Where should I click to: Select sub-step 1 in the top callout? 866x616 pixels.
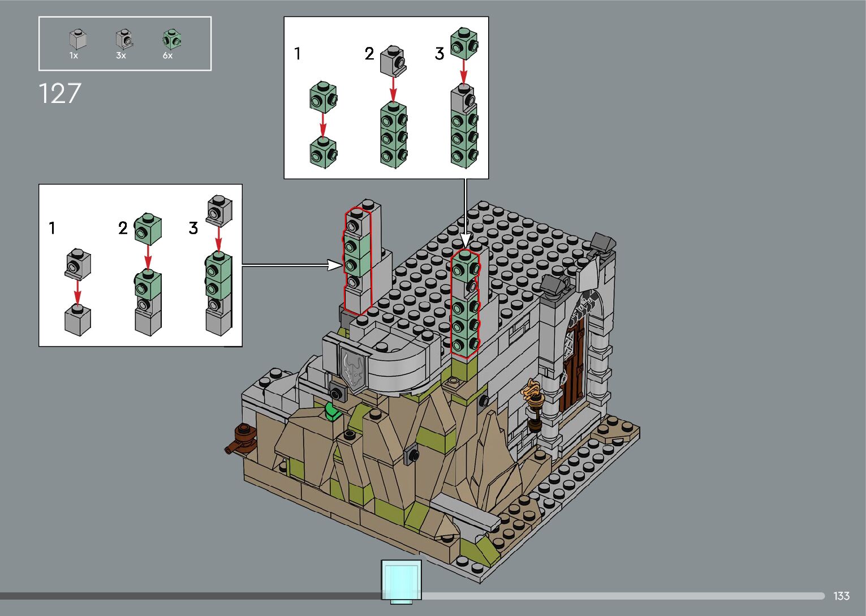[298, 54]
